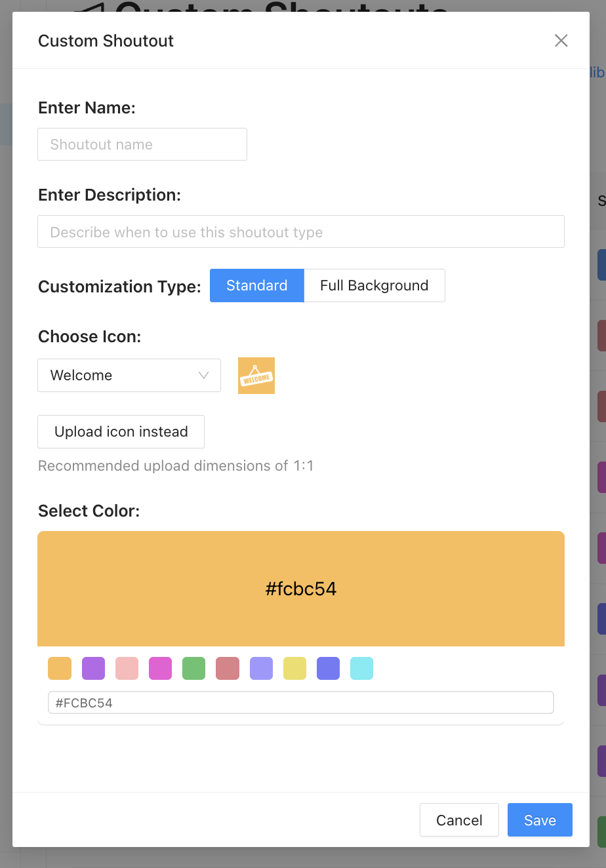Click the Welcome sign icon preview
The image size is (606, 868).
(x=256, y=376)
